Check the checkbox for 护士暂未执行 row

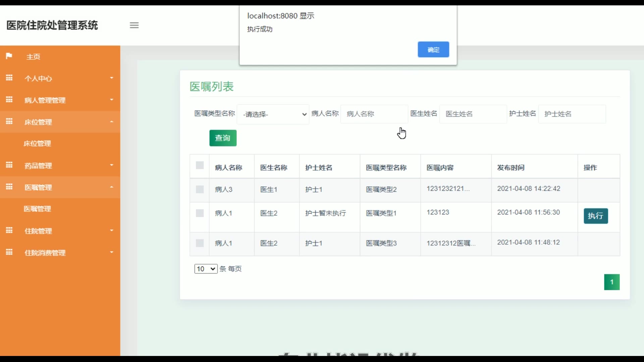point(200,213)
